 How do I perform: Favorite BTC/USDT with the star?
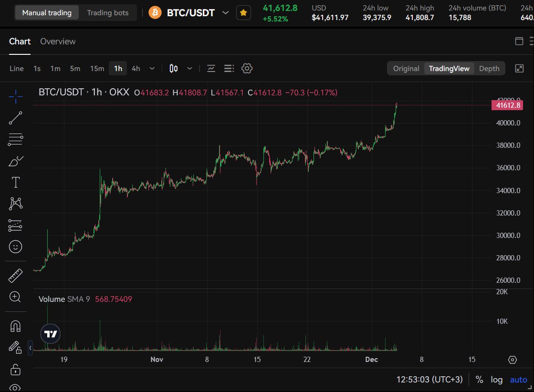click(243, 13)
